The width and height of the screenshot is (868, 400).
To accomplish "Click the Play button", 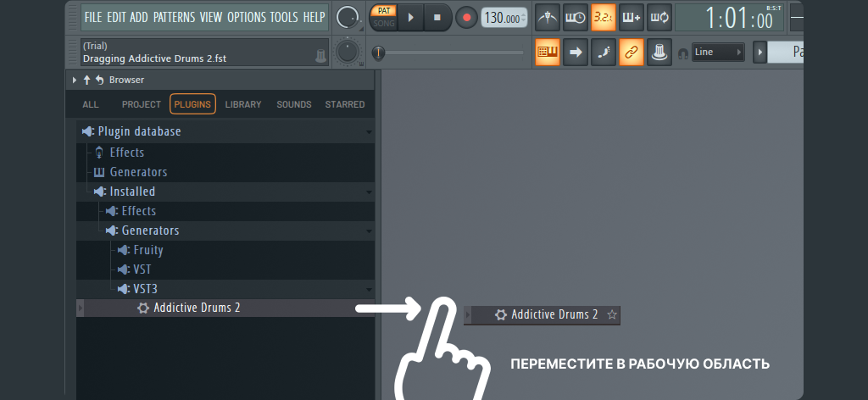I will pos(411,18).
